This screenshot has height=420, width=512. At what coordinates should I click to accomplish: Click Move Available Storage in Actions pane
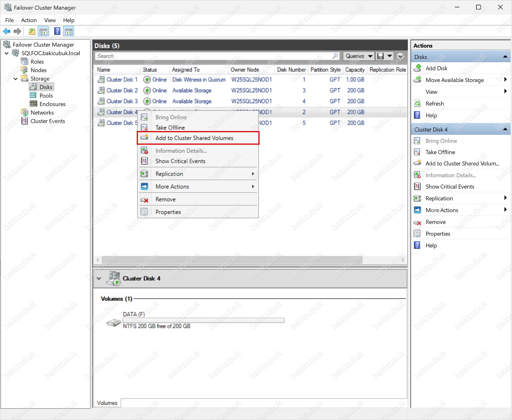(x=455, y=80)
